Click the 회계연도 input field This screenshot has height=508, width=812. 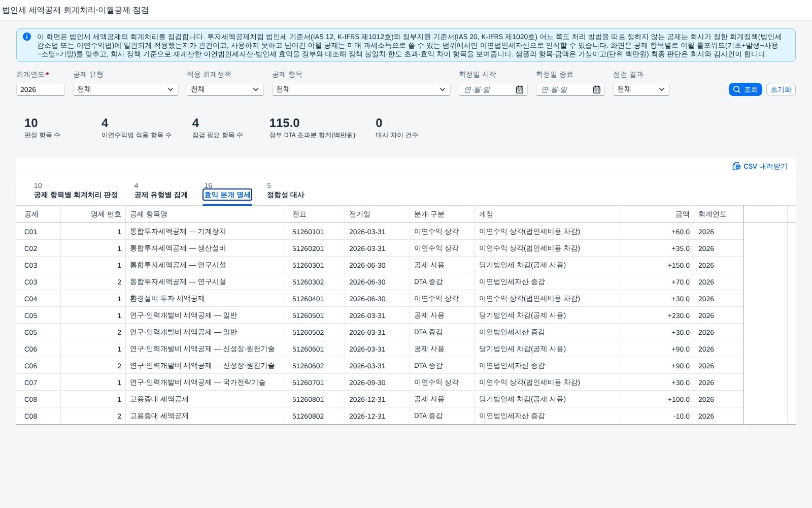click(x=41, y=89)
